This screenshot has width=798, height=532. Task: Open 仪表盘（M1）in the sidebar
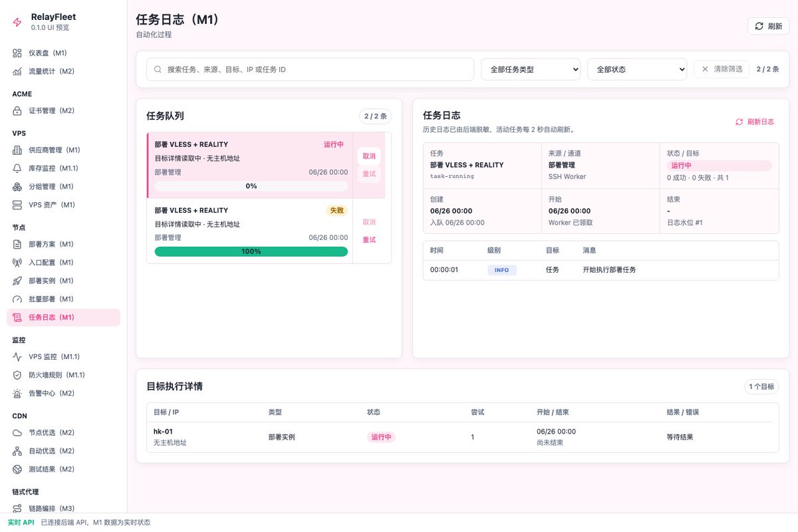(x=63, y=53)
